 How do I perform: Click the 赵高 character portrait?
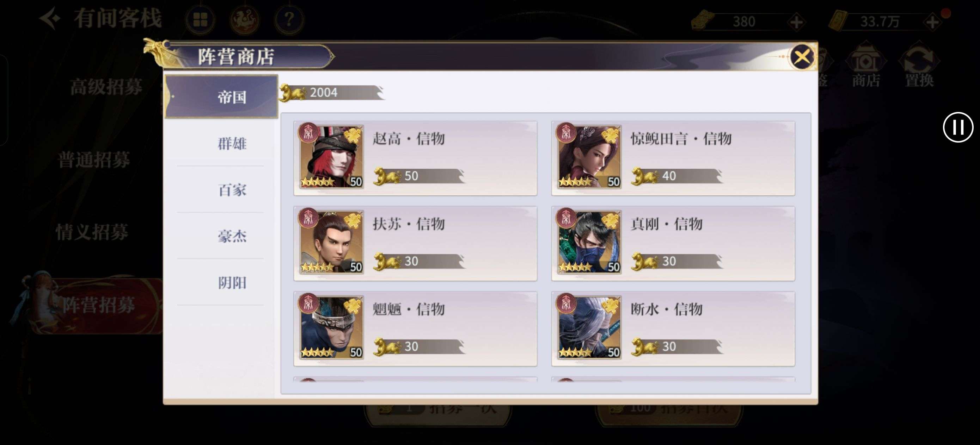(331, 157)
